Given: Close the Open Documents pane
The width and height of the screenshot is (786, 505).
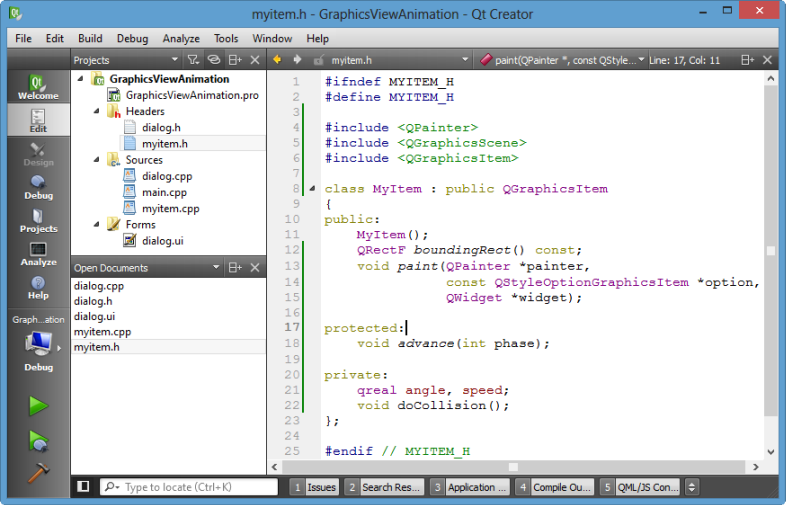Looking at the screenshot, I should tap(255, 267).
